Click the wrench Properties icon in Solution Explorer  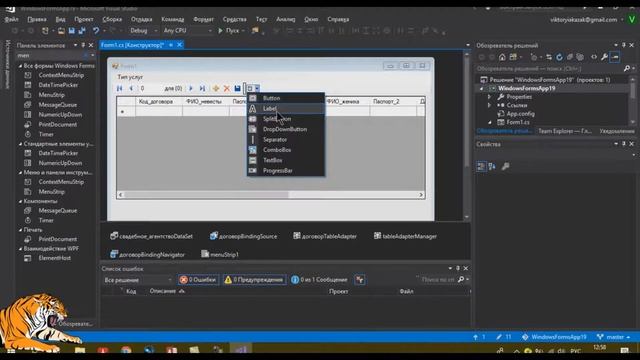pyautogui.click(x=604, y=57)
